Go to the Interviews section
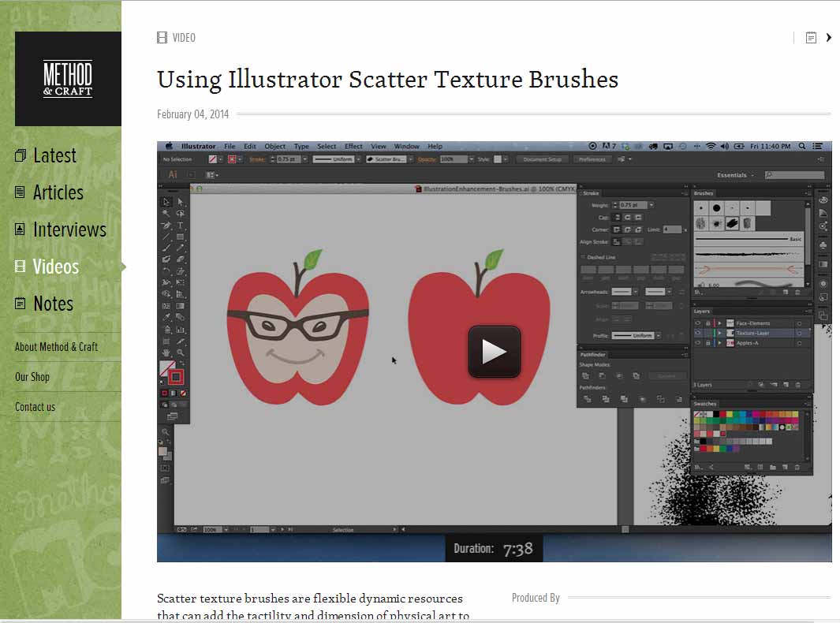 [69, 229]
